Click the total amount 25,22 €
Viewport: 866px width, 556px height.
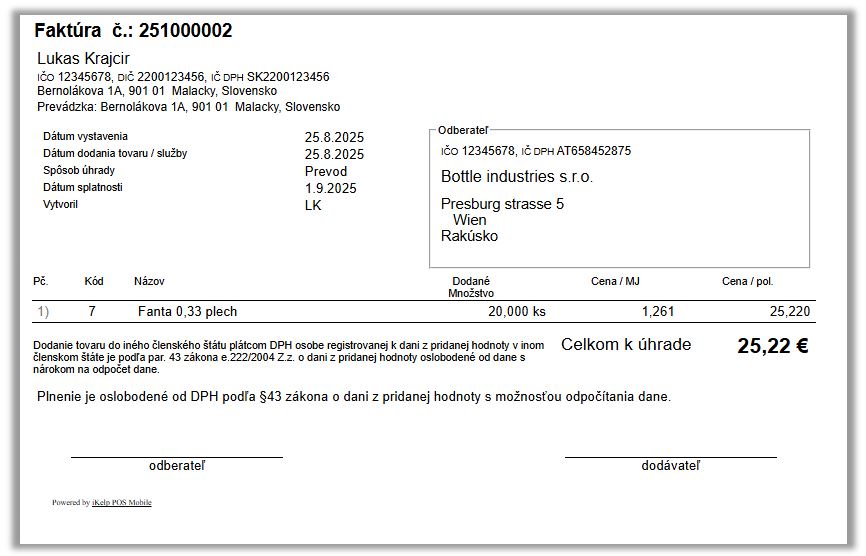pos(772,346)
